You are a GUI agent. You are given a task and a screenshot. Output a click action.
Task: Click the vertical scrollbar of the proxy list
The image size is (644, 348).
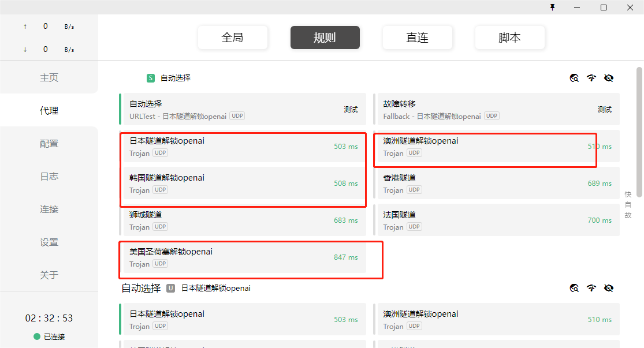point(639,144)
